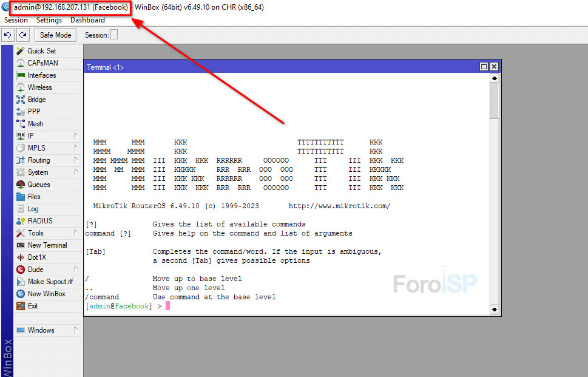This screenshot has height=377, width=588.
Task: Open the Settings menu
Action: tap(49, 20)
